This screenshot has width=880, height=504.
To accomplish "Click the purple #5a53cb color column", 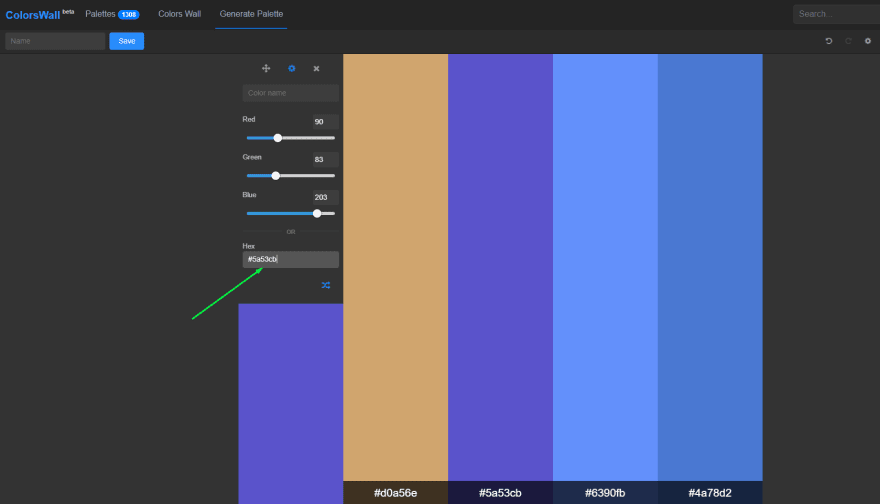I will tap(501, 267).
